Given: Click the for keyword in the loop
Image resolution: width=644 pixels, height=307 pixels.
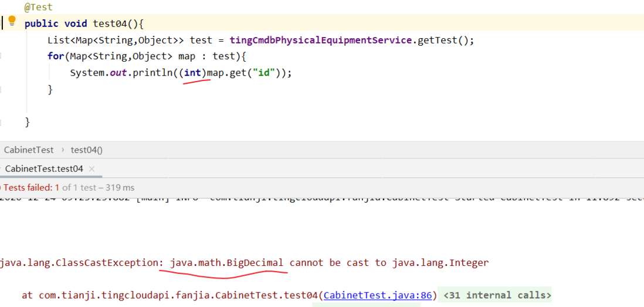Looking at the screenshot, I should (56, 56).
